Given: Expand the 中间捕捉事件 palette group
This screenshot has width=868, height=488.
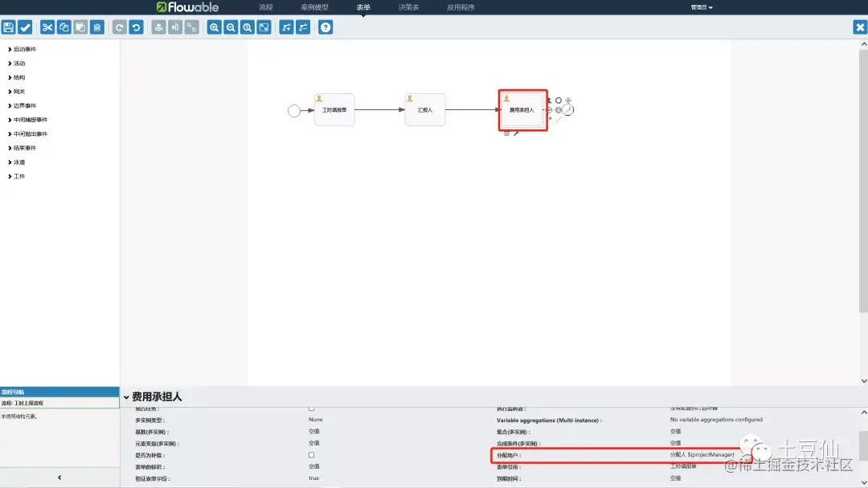Looking at the screenshot, I should click(27, 120).
